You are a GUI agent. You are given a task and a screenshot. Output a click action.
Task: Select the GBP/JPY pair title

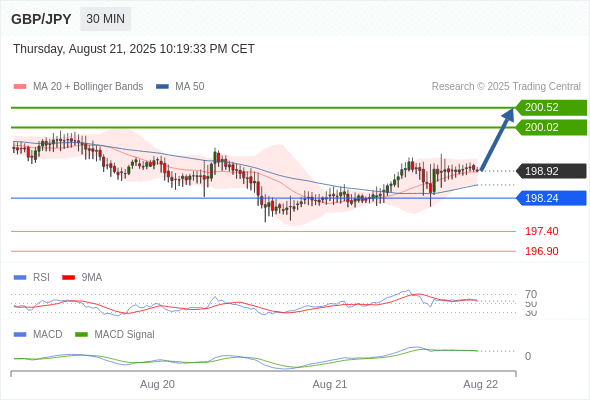click(x=41, y=19)
